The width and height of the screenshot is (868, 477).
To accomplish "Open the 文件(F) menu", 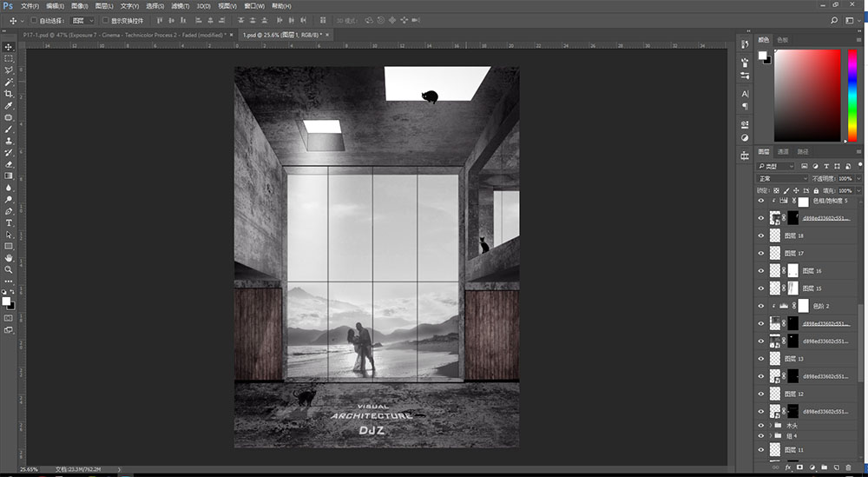I will (x=30, y=6).
